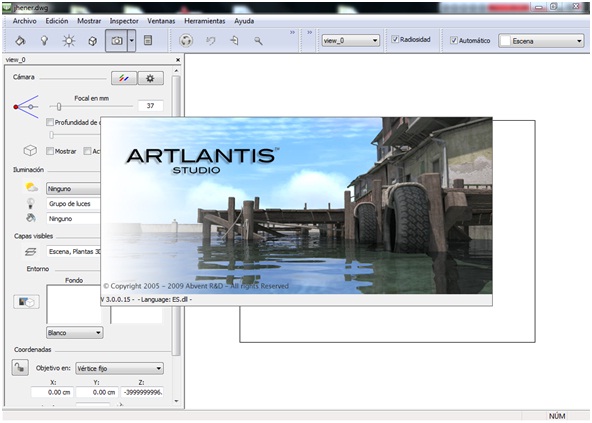The height and width of the screenshot is (423, 592).
Task: Expand first toolbar overflow chevron
Action: click(292, 32)
